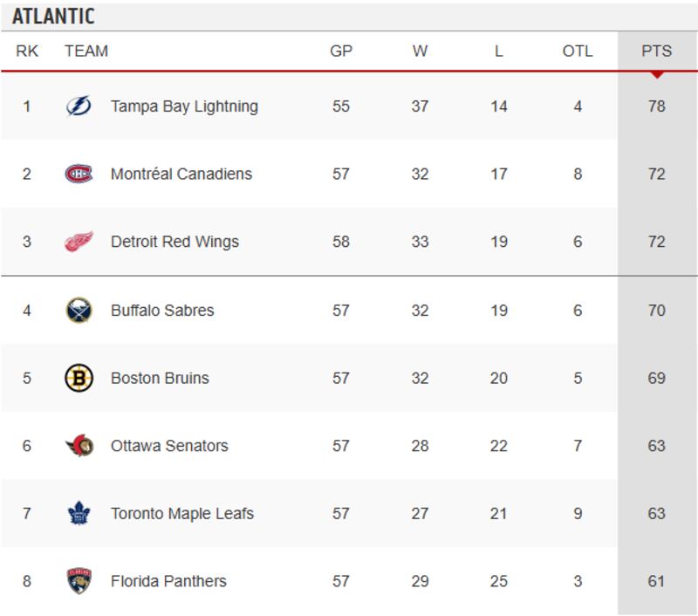Click the Toronto Maple Leafs logo
This screenshot has height=616, width=698.
[x=79, y=513]
